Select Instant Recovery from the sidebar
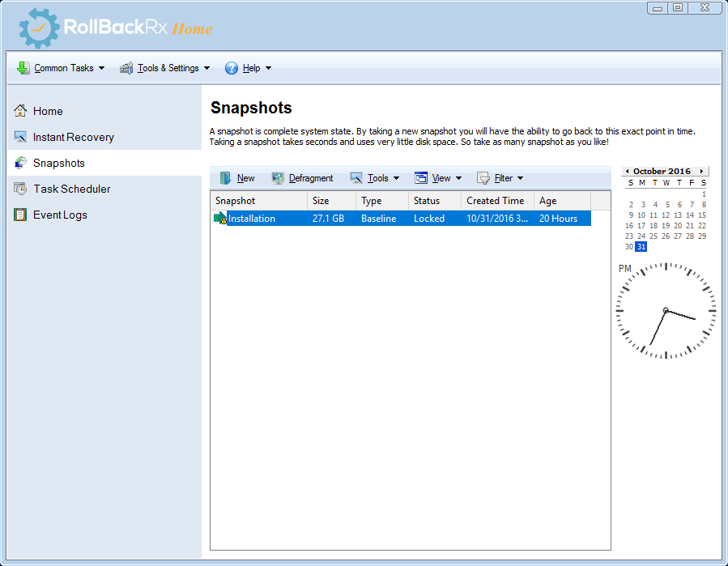728x566 pixels. click(x=73, y=137)
